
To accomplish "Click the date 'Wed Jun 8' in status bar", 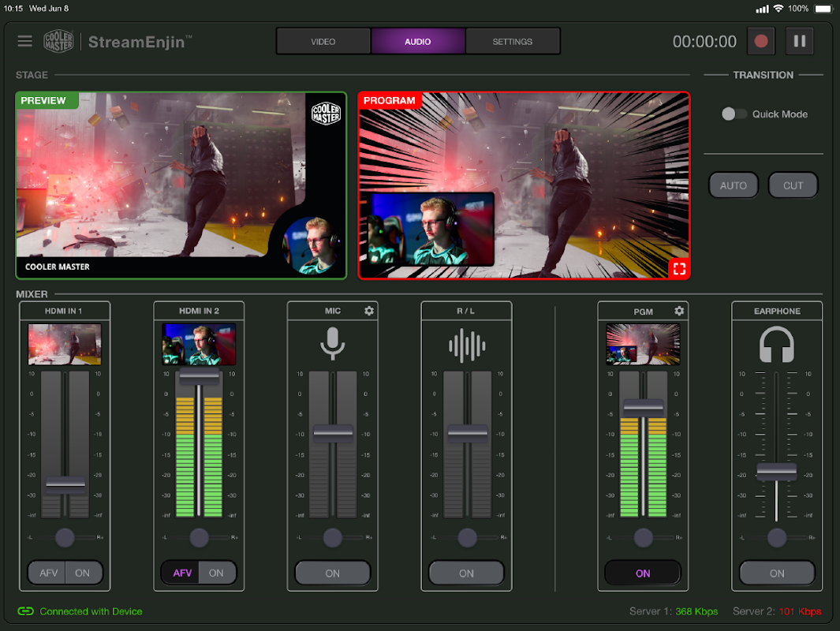I will tap(49, 9).
